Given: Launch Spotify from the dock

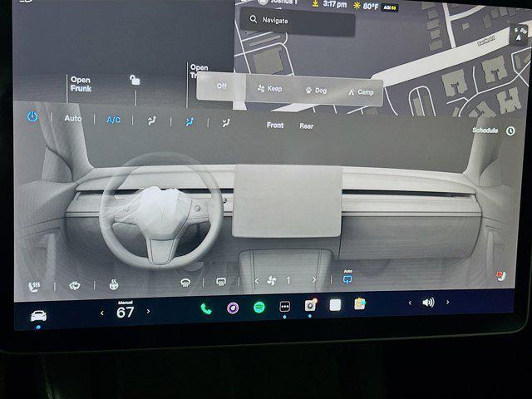Looking at the screenshot, I should [x=259, y=308].
